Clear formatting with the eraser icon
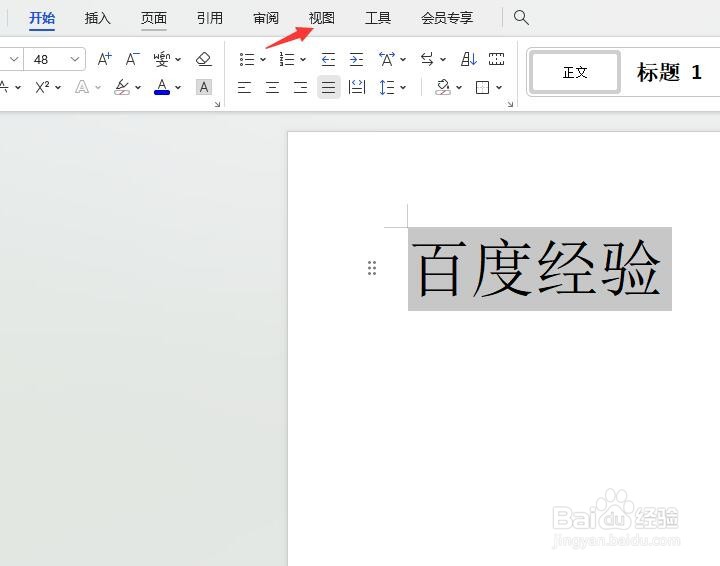The height and width of the screenshot is (566, 720). point(203,59)
